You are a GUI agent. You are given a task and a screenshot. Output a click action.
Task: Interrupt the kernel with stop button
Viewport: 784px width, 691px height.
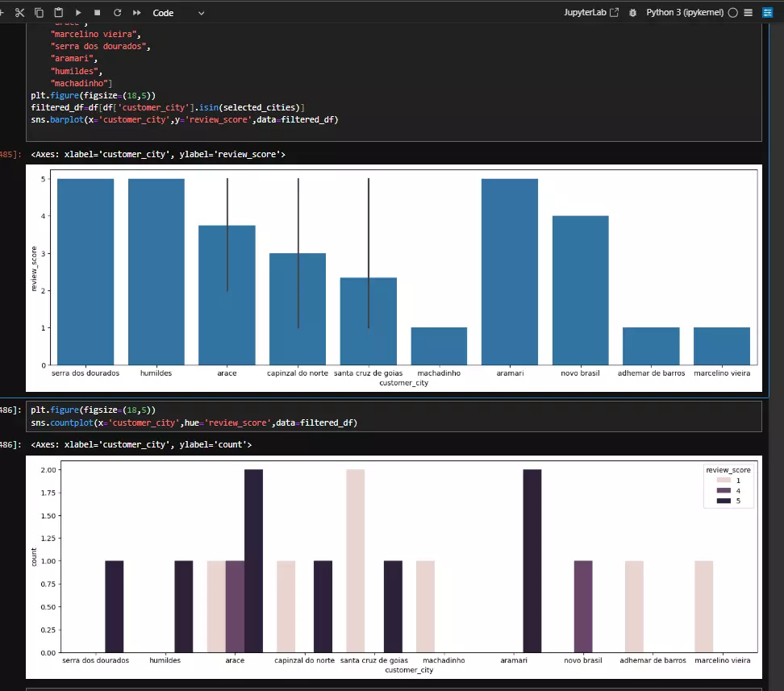coord(98,13)
